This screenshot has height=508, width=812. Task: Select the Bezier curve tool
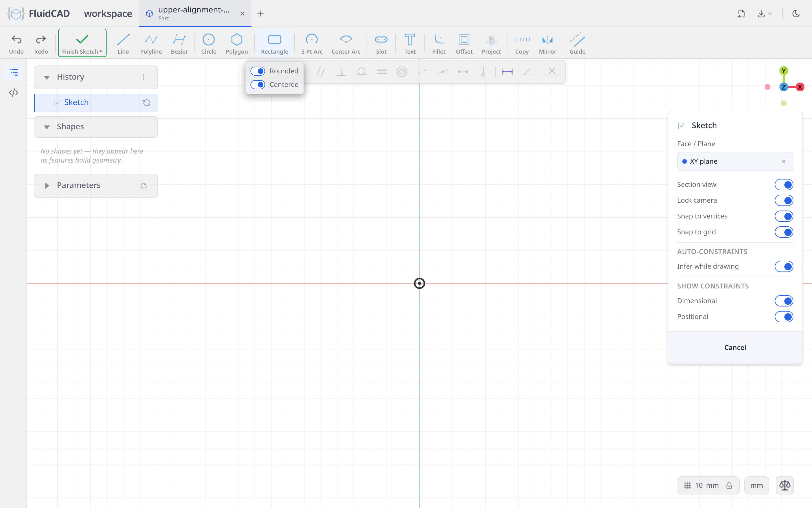[x=179, y=44]
